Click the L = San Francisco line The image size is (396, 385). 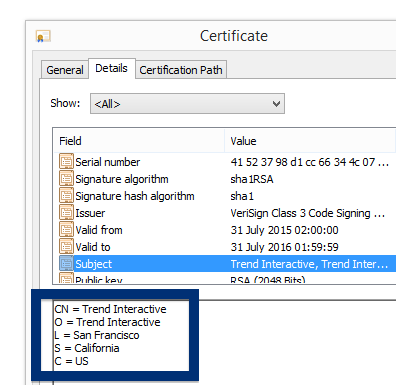(x=97, y=335)
